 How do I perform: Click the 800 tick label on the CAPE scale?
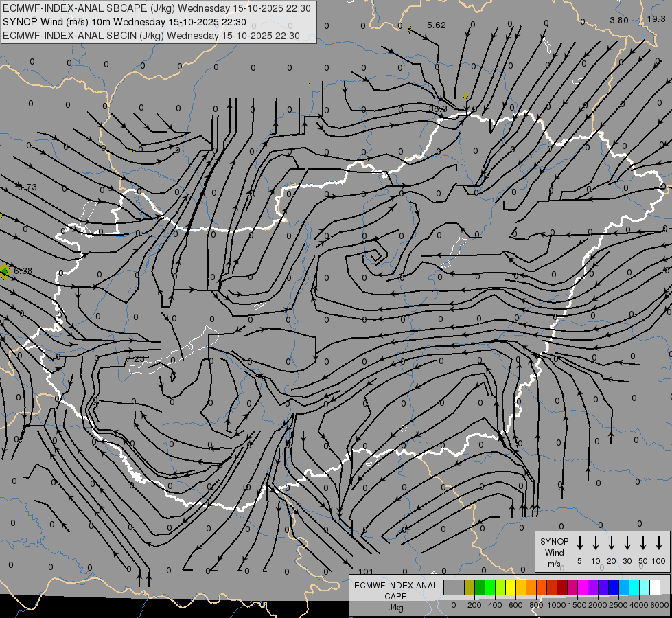click(x=536, y=605)
